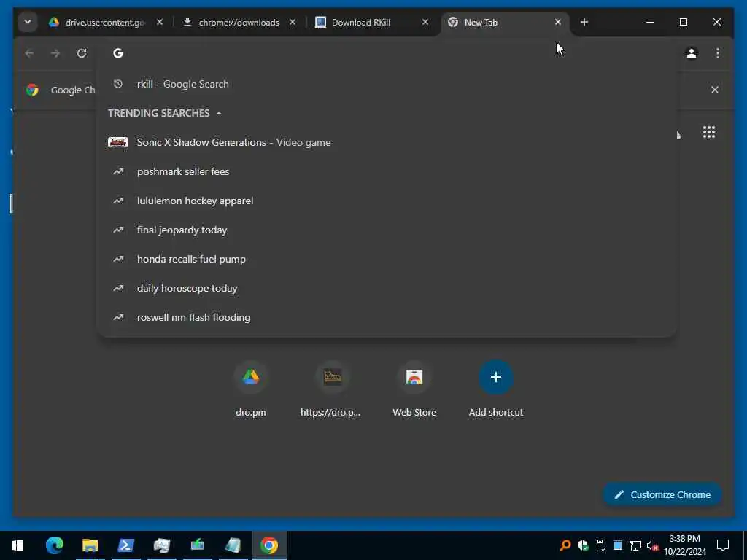747x560 pixels.
Task: Select honda recalls fuel pump suggestion
Action: [387, 259]
